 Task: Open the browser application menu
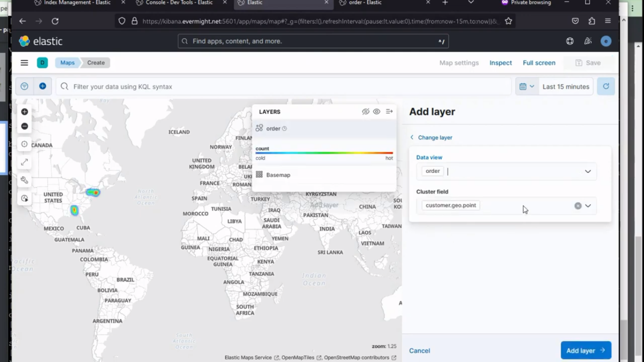pyautogui.click(x=608, y=21)
